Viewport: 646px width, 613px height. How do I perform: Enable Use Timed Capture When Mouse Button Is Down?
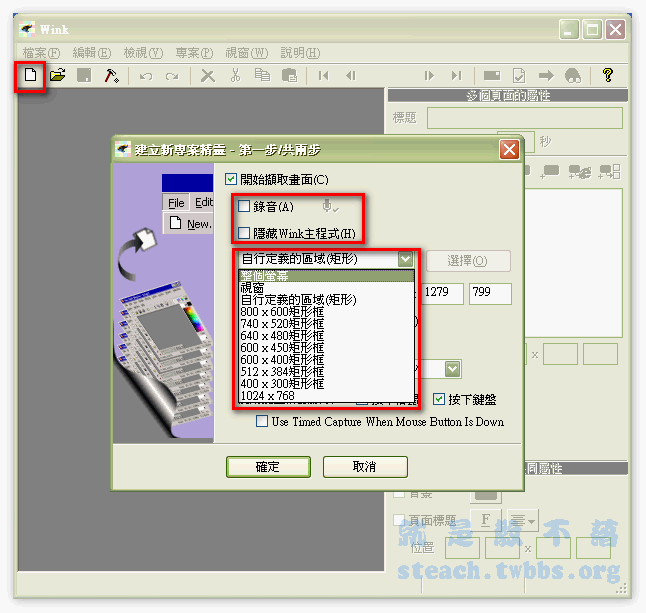coord(263,422)
